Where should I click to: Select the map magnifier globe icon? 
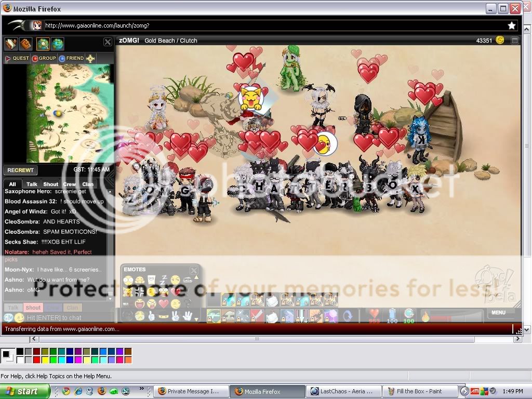click(x=43, y=44)
